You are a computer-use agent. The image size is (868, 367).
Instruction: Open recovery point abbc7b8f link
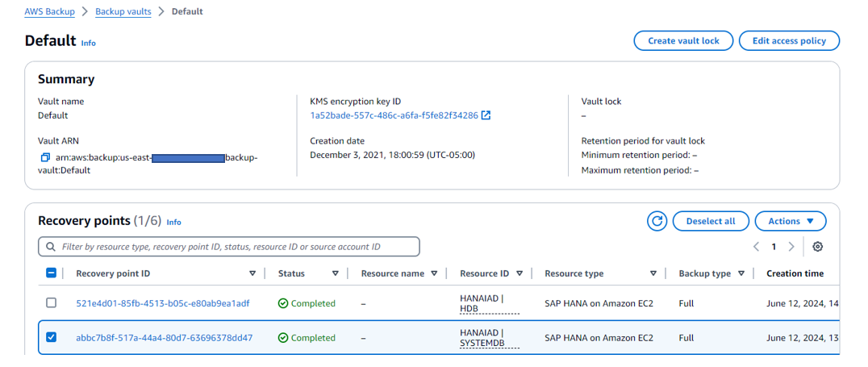tap(164, 338)
